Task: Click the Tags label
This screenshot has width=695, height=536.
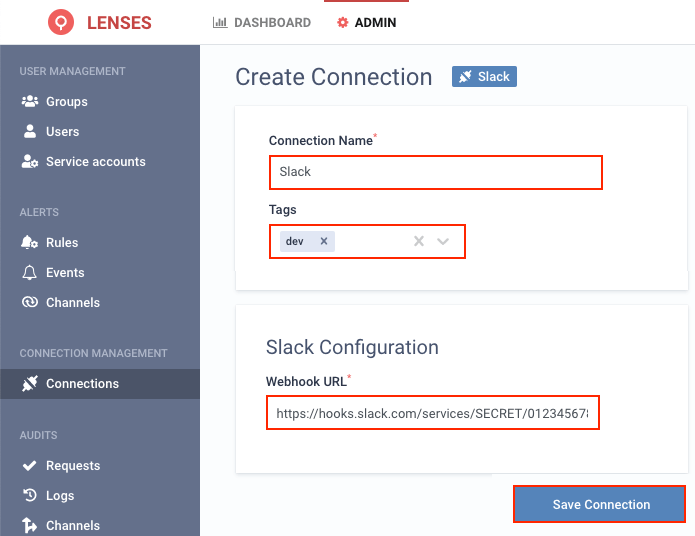Action: pyautogui.click(x=282, y=210)
